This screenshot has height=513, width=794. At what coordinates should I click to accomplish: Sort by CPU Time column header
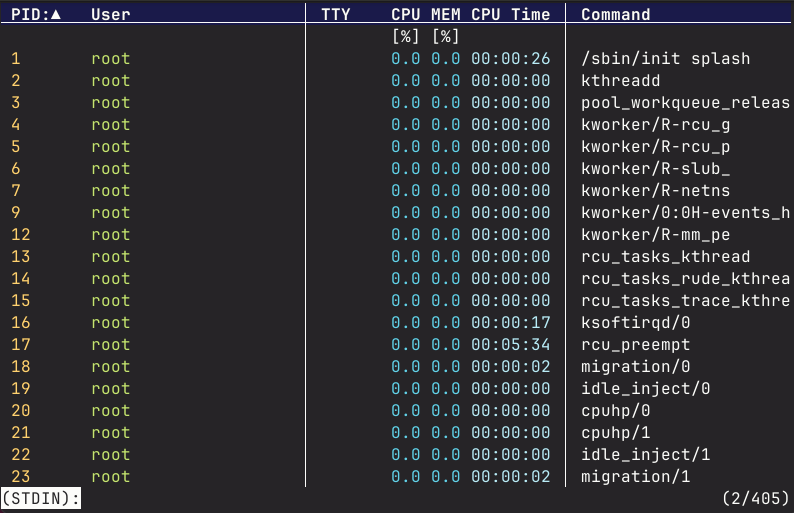[510, 15]
